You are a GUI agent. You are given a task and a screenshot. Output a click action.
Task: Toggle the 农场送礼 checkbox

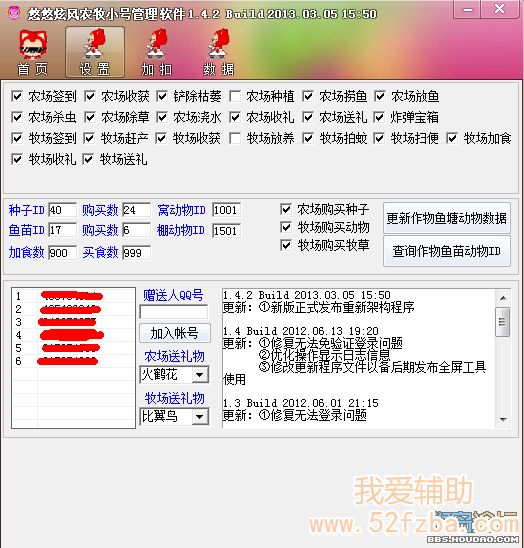point(308,117)
